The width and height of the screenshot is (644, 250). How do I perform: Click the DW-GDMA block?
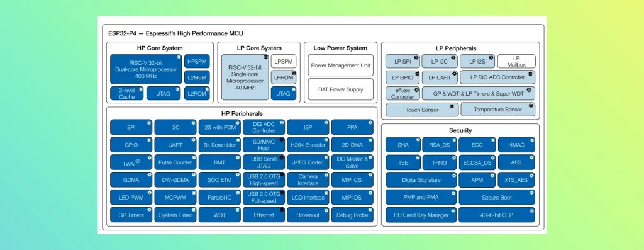tap(175, 179)
